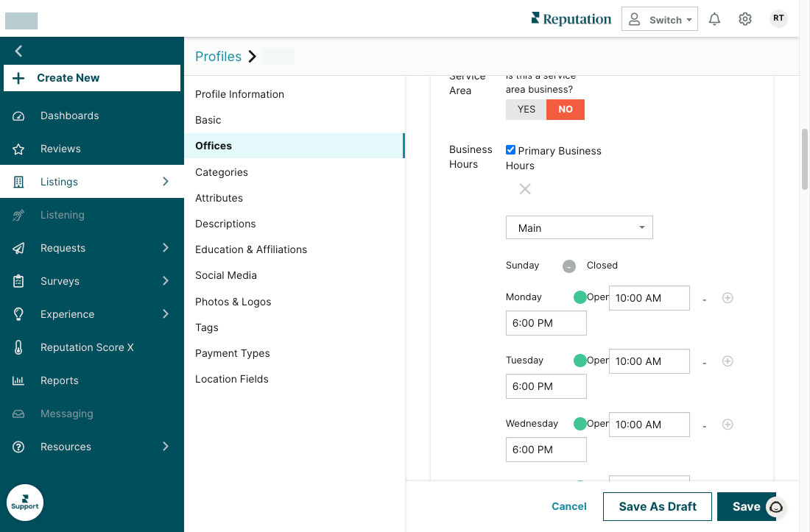
Task: Open Social Media section
Action: click(226, 275)
